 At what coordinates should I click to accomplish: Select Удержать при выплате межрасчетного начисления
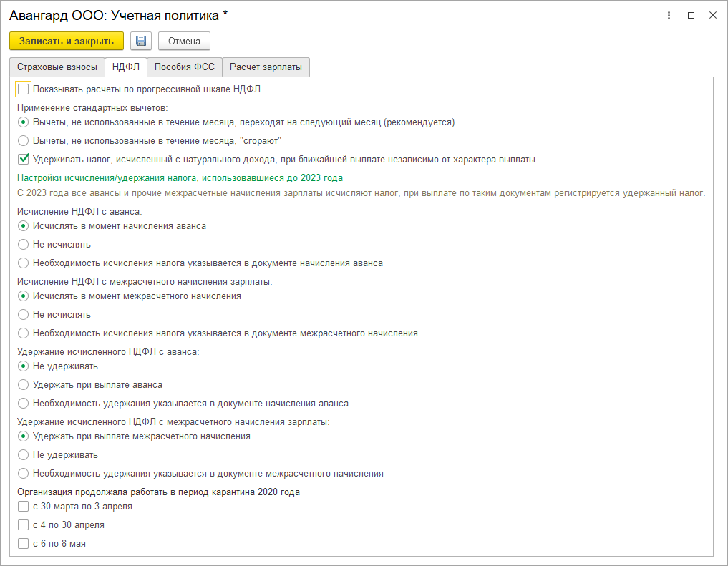23,436
